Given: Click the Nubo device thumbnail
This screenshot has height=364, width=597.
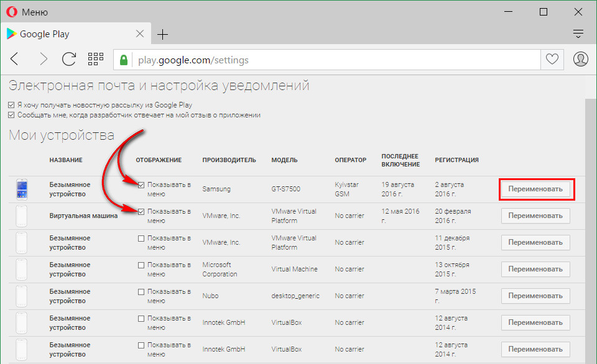Looking at the screenshot, I should pyautogui.click(x=22, y=296).
